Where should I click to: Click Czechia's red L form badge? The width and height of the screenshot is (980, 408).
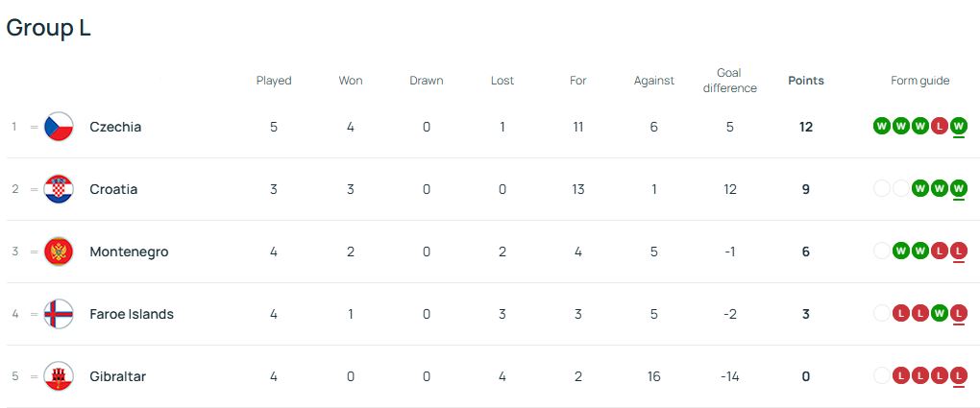pos(939,126)
